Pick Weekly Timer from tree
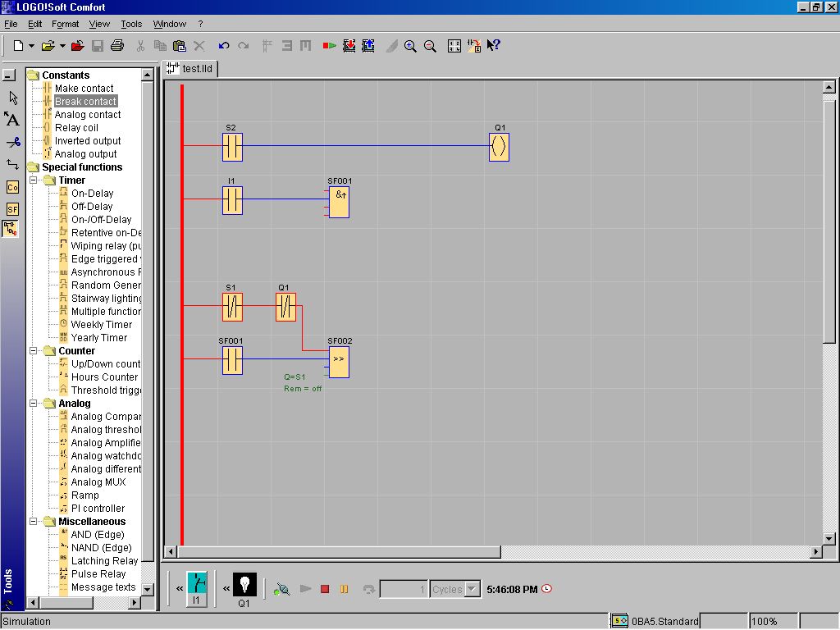Viewport: 840px width, 630px height. pyautogui.click(x=101, y=325)
